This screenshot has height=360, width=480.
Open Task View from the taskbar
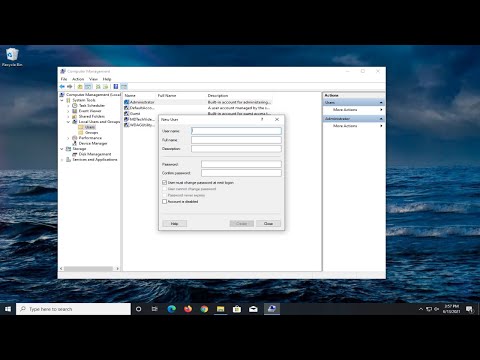point(155,309)
